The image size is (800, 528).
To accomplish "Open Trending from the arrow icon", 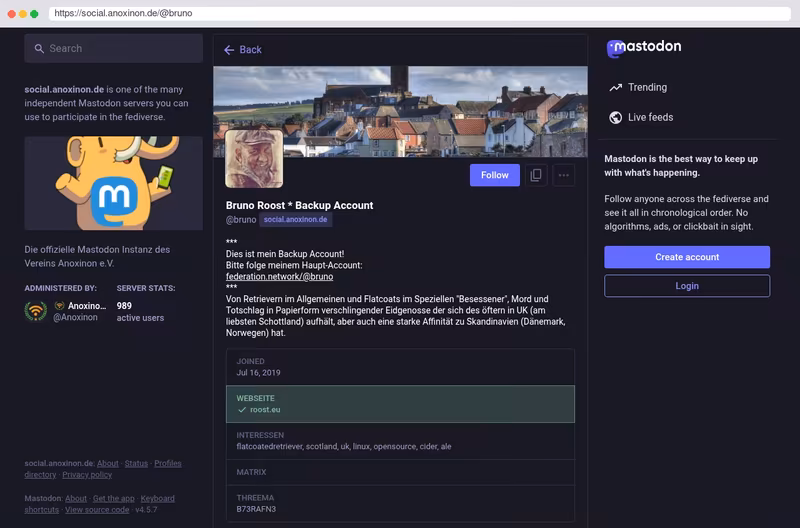I will click(616, 87).
